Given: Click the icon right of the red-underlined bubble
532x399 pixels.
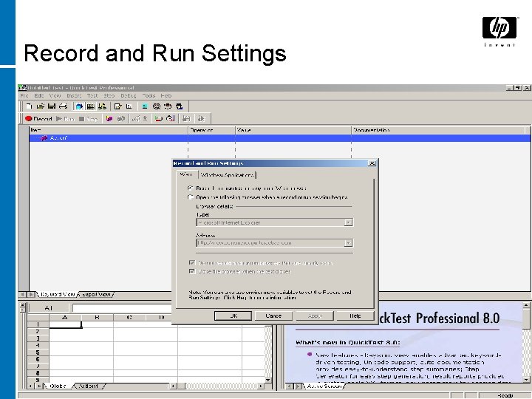Looking at the screenshot, I should (171, 118).
